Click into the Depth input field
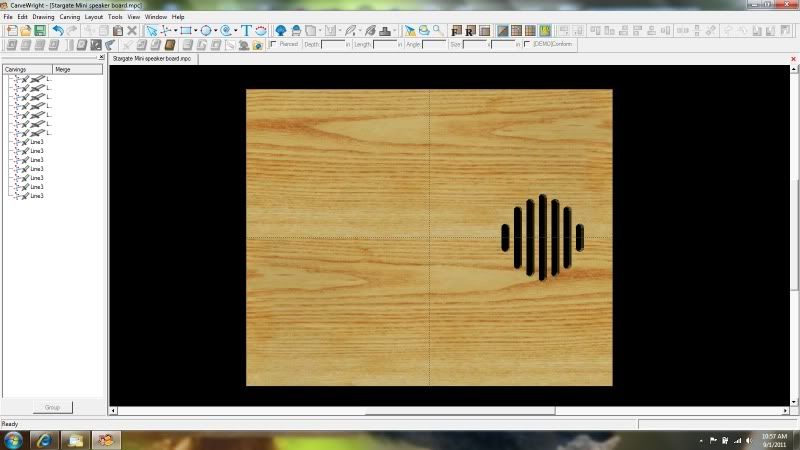Image resolution: width=800 pixels, height=450 pixels. 333,45
